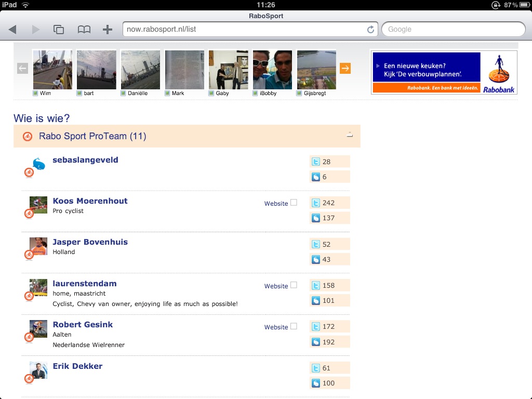Viewport: 532px width, 399px height.
Task: Open iBobby's photo thumbnail
Action: tap(272, 70)
